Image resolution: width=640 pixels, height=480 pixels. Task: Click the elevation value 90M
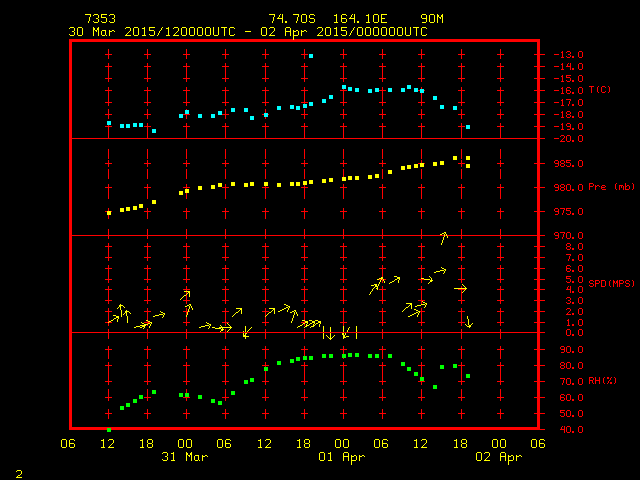coord(432,19)
